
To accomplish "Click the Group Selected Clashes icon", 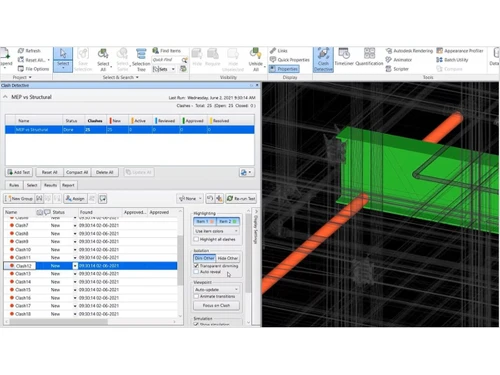I will [x=39, y=199].
